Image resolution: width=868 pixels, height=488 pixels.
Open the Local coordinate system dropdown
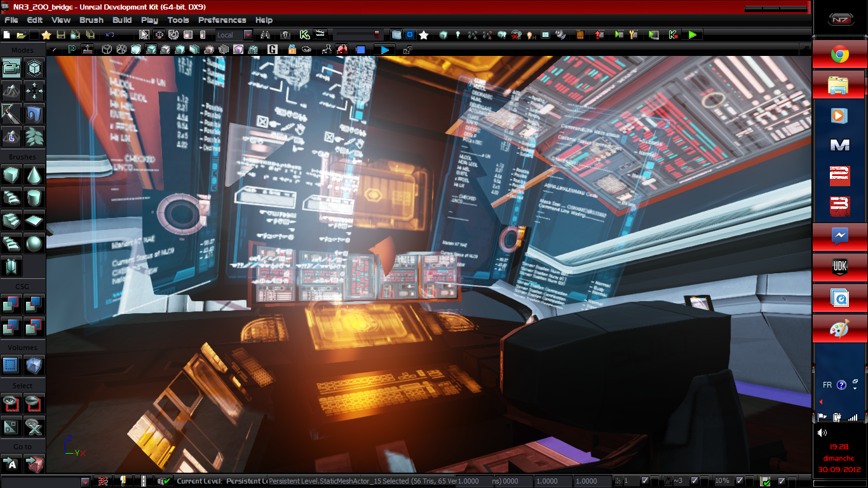(x=248, y=35)
